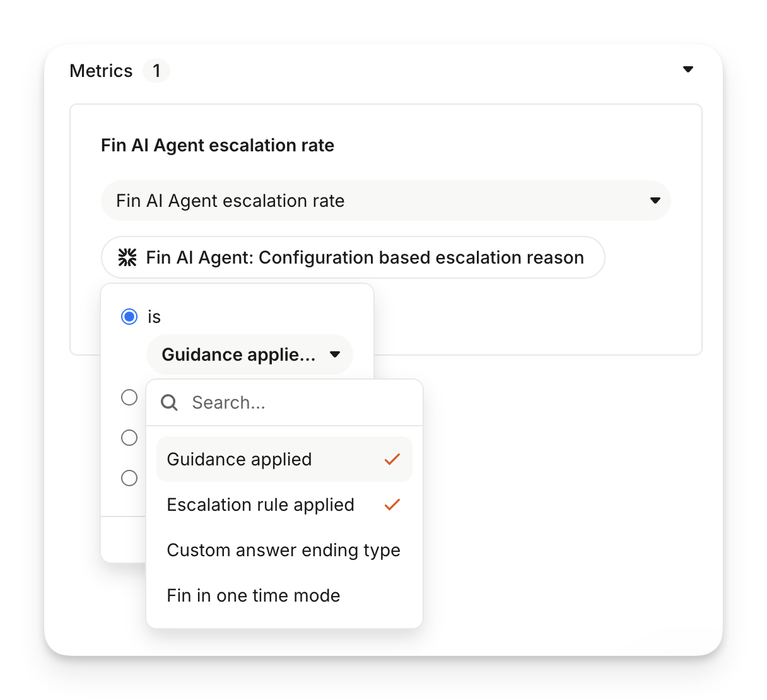Click the Metrics section heading
The width and height of the screenshot is (767, 700).
[x=101, y=71]
